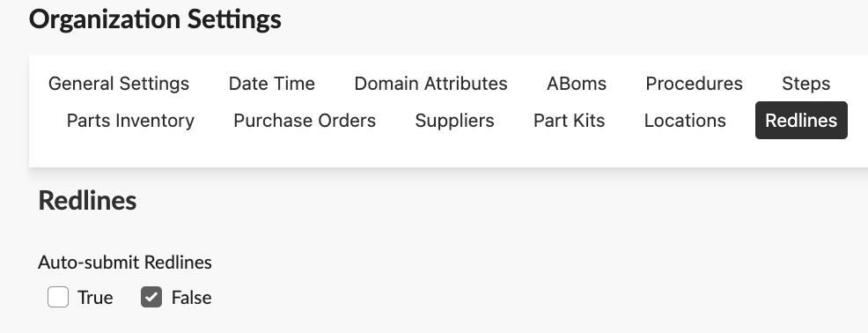Click the Auto-submit Redlines field label

tap(125, 262)
